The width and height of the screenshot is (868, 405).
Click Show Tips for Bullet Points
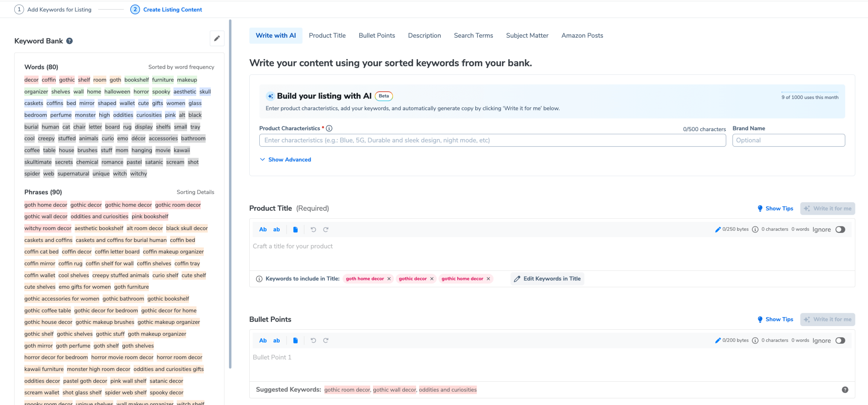(775, 319)
